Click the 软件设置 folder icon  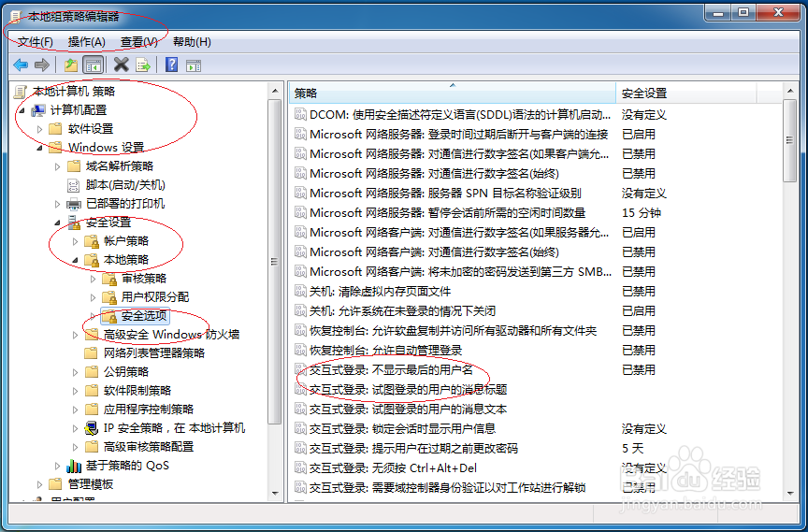(x=56, y=129)
